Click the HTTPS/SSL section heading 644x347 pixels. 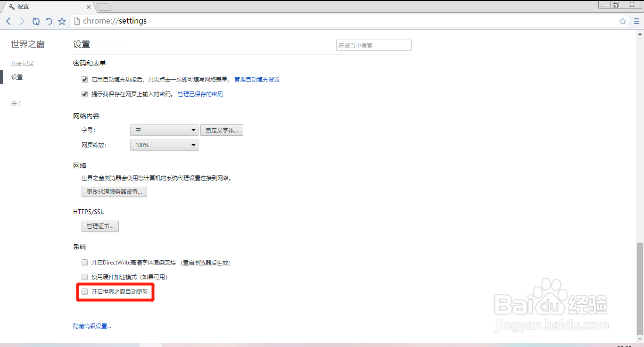pyautogui.click(x=88, y=212)
